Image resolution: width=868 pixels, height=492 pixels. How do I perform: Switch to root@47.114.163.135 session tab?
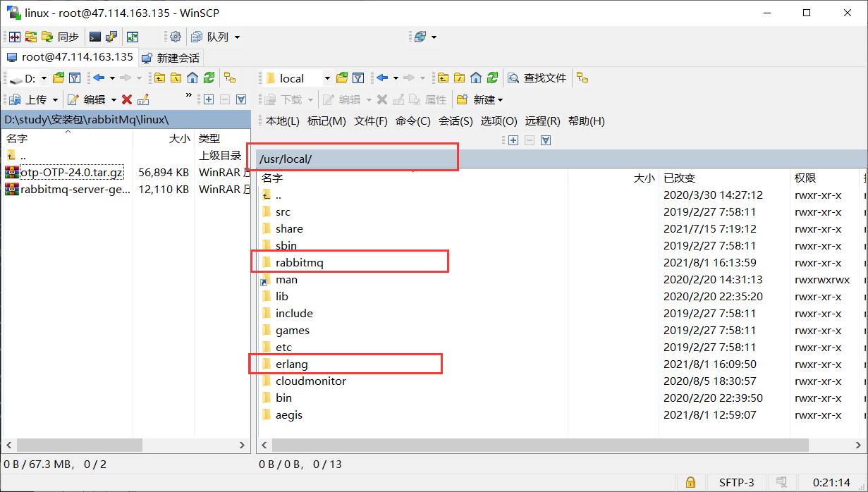click(x=70, y=57)
